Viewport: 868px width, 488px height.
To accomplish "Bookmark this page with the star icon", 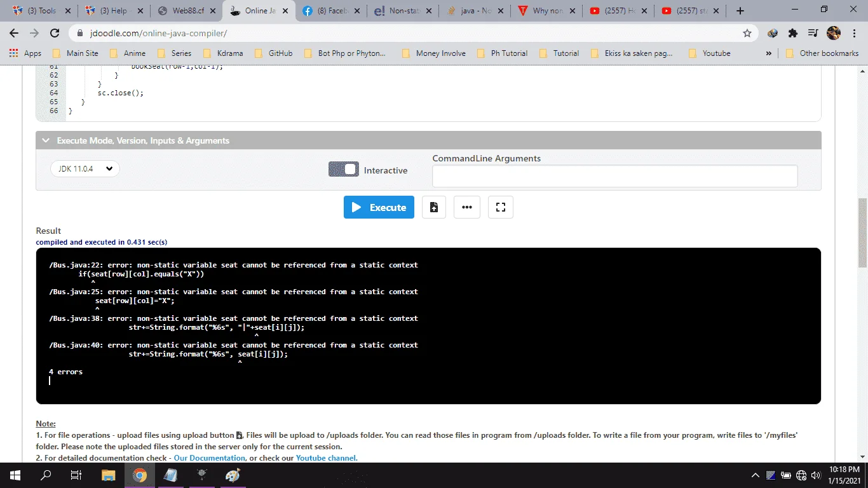I will point(747,33).
